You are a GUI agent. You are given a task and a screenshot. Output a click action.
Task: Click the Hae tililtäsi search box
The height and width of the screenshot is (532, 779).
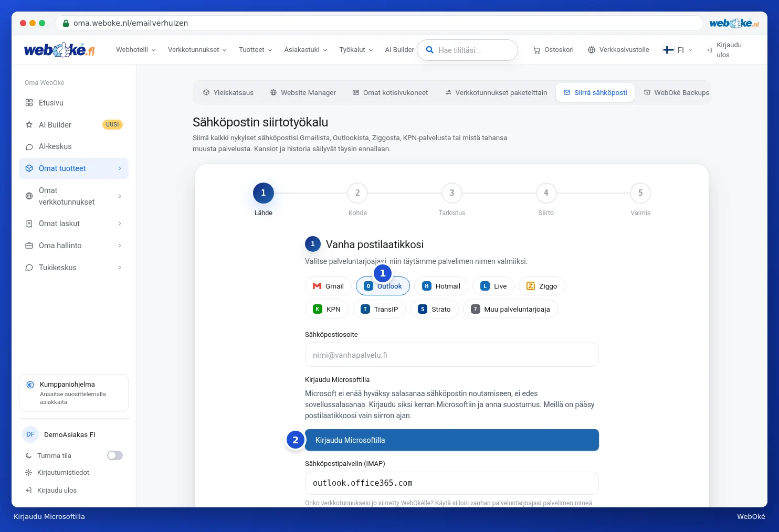coord(467,50)
